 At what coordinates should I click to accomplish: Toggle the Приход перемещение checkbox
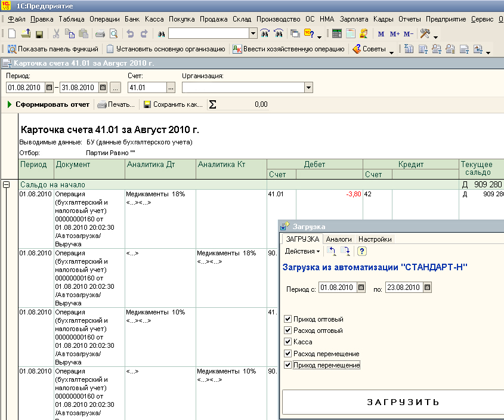(287, 365)
